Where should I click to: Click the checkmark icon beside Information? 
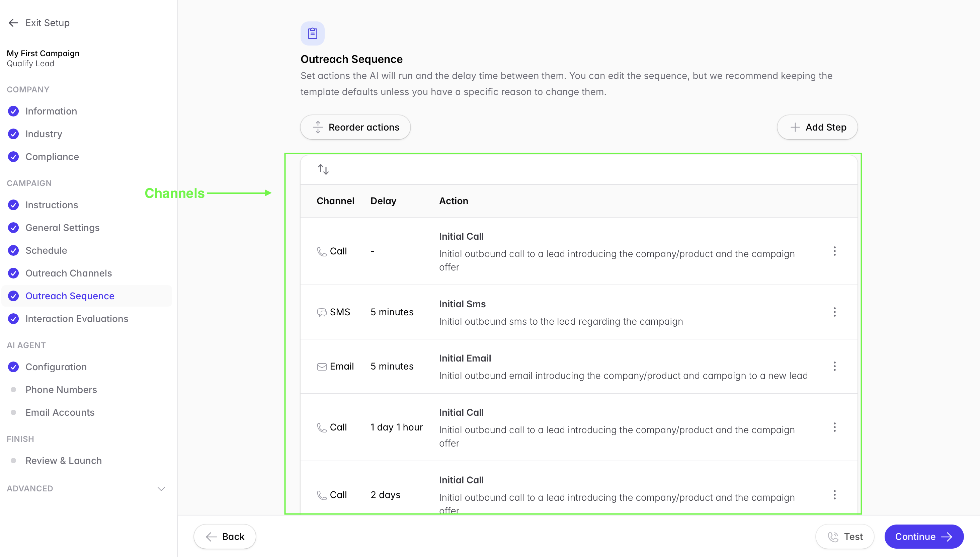[13, 111]
